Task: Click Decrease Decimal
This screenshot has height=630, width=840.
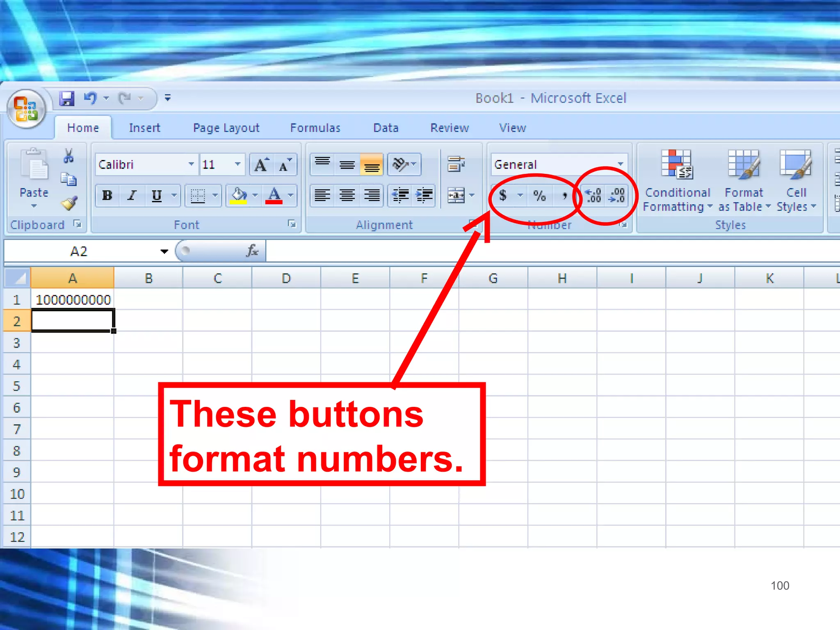Action: (x=617, y=196)
